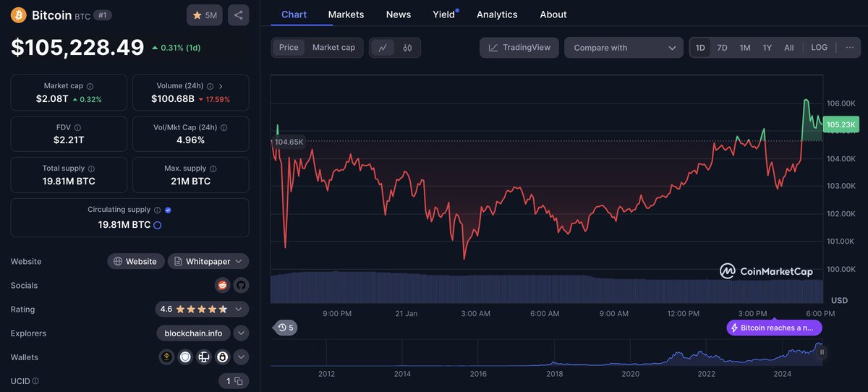The height and width of the screenshot is (392, 868).
Task: Click the #1 rank badge
Action: point(103,15)
